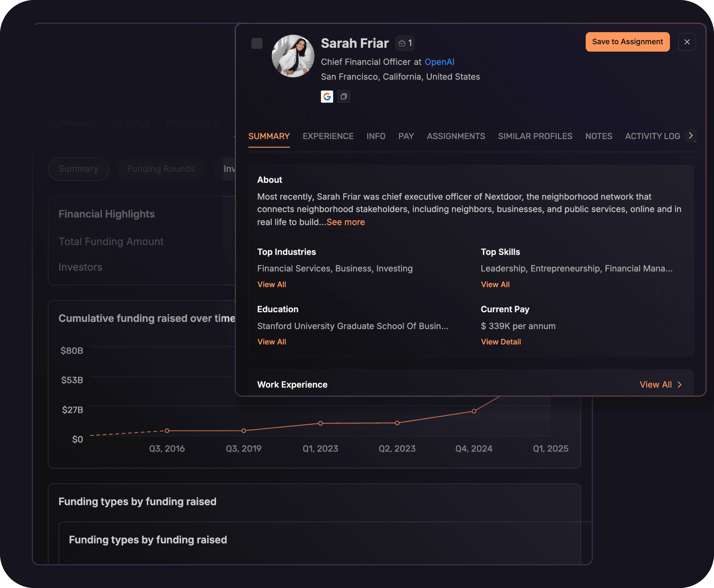Open Sarah Friar's profile photo
This screenshot has height=588, width=714.
pyautogui.click(x=293, y=56)
